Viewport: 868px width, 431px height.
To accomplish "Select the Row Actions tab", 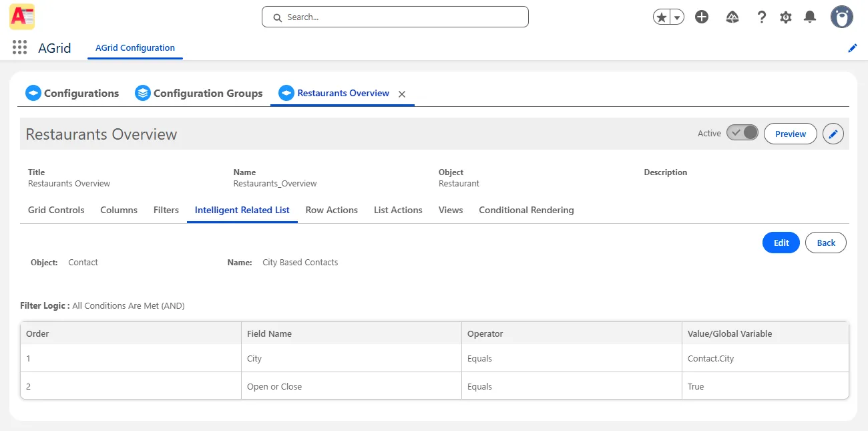I will tap(331, 210).
